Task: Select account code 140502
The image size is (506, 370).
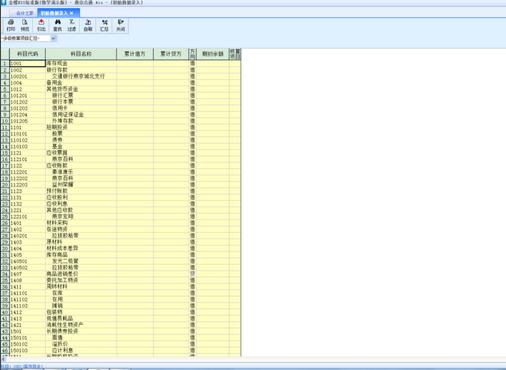Action: click(x=27, y=268)
